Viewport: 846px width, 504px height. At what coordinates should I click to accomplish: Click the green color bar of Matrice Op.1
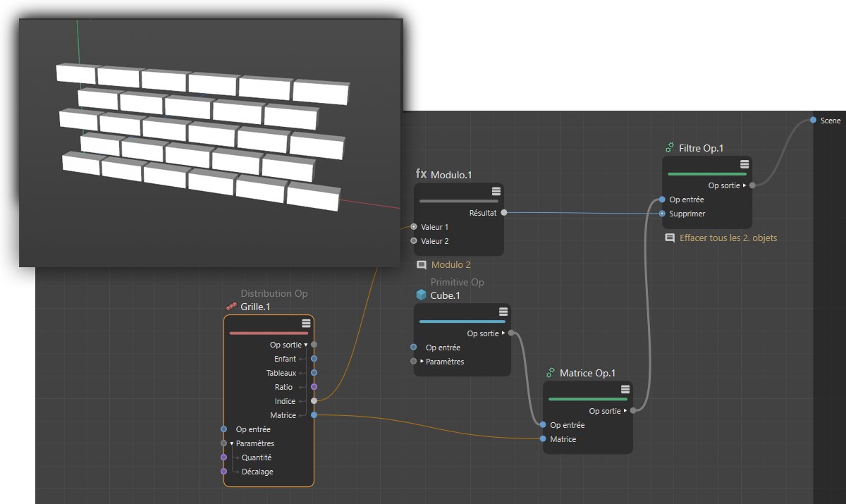click(587, 399)
